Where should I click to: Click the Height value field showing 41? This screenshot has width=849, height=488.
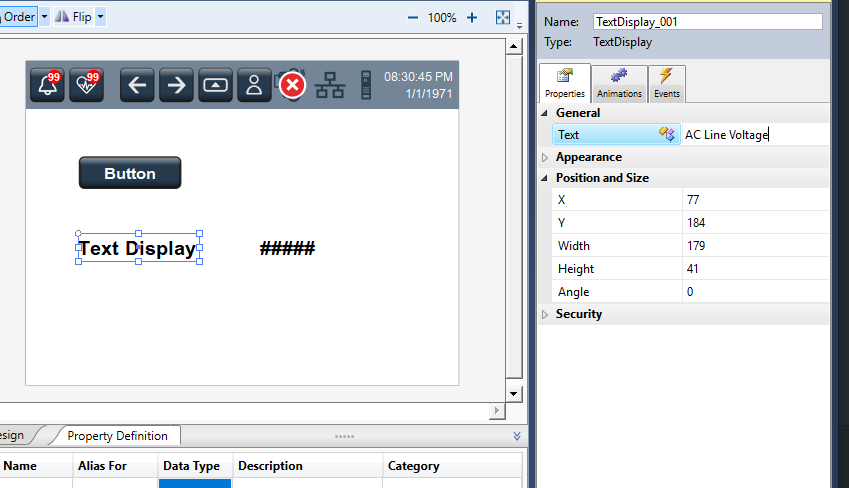pyautogui.click(x=755, y=269)
